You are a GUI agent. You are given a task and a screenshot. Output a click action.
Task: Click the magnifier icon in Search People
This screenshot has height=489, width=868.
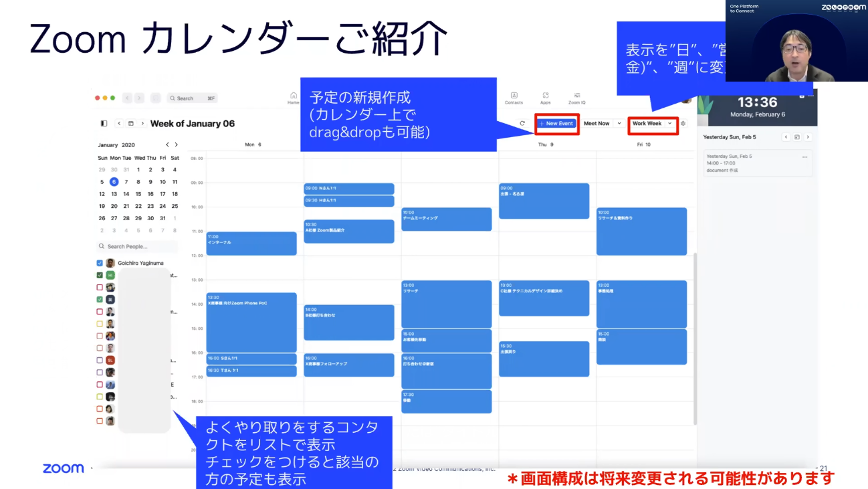point(102,246)
